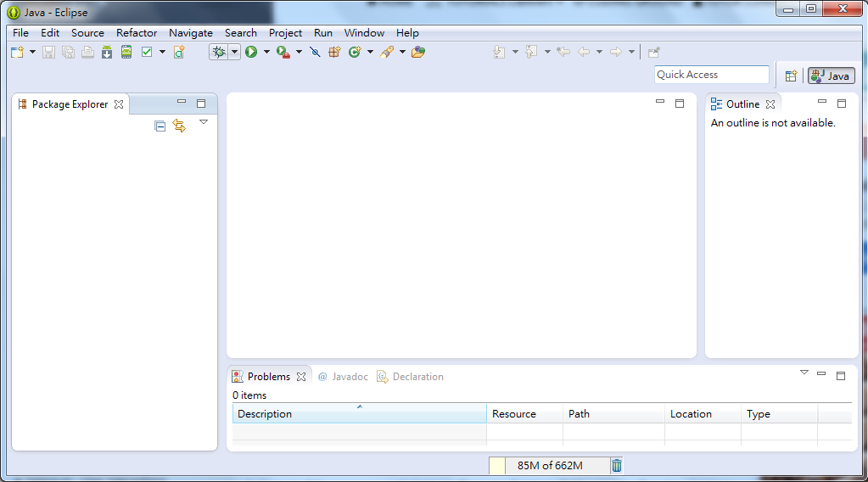This screenshot has height=482, width=868.
Task: Maximize the Outline panel
Action: click(x=842, y=104)
